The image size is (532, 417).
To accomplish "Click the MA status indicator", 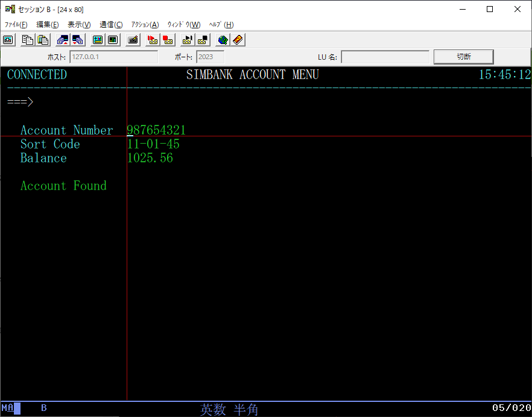I will (x=8, y=408).
